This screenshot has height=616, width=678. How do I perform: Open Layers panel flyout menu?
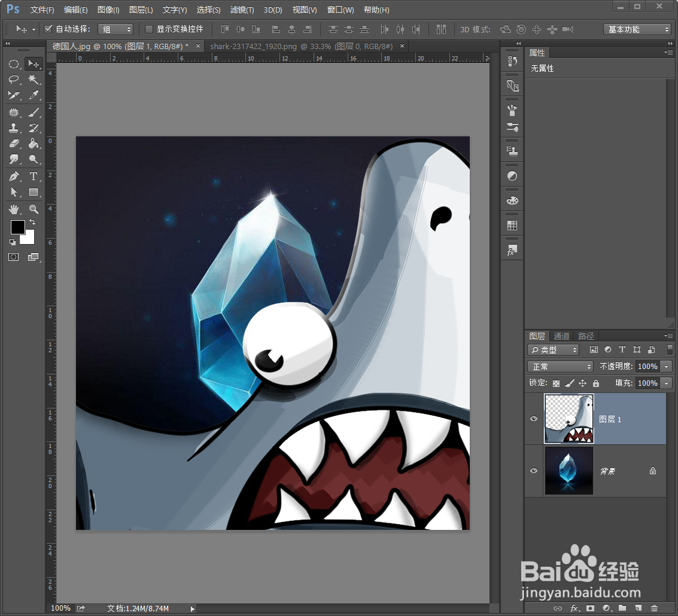[x=668, y=336]
